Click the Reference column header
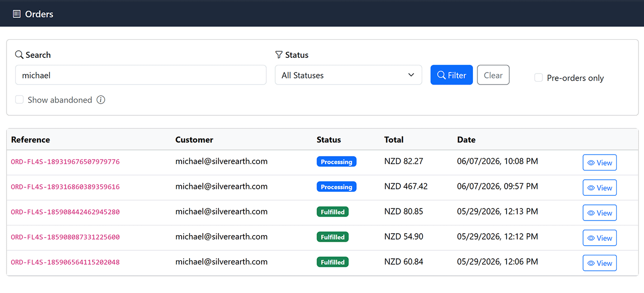 pos(31,139)
